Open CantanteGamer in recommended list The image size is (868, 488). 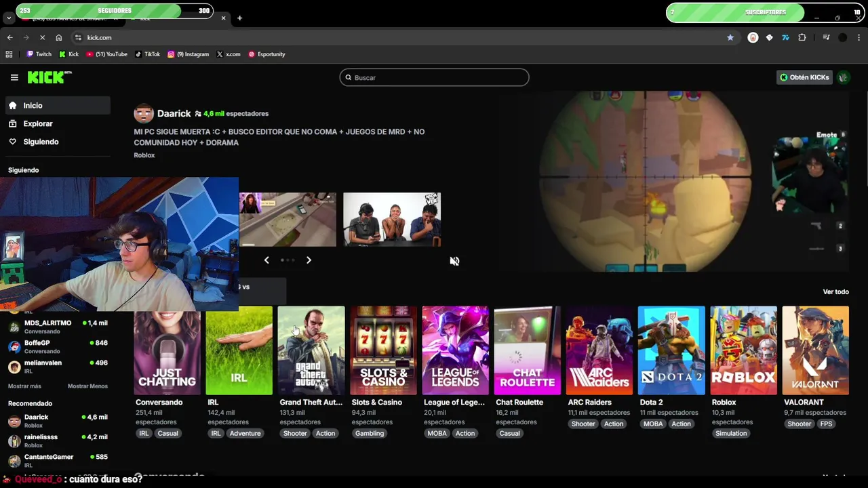[58, 461]
